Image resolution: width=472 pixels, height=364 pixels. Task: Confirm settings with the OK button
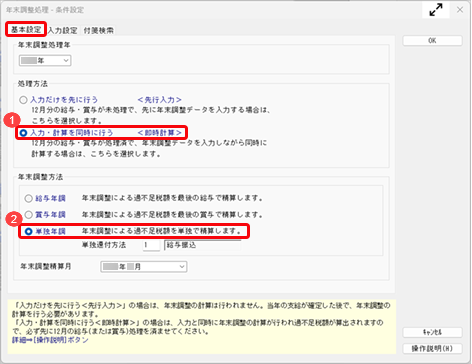coord(432,41)
